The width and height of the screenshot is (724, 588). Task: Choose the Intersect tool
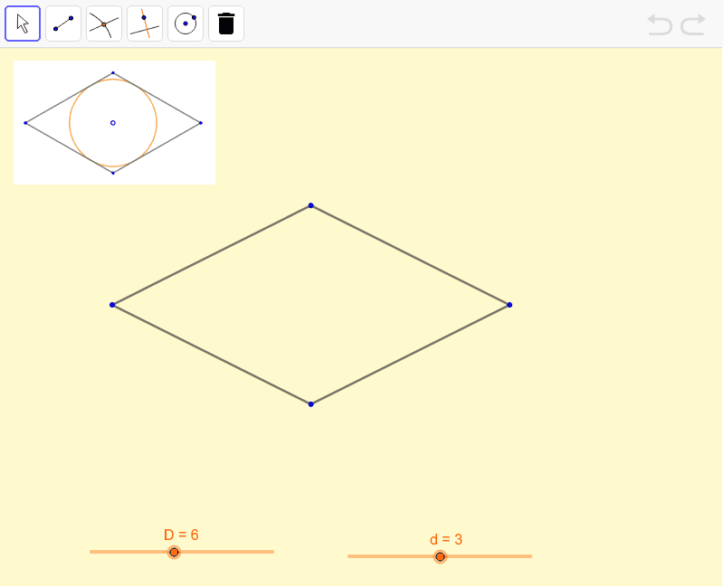point(104,24)
